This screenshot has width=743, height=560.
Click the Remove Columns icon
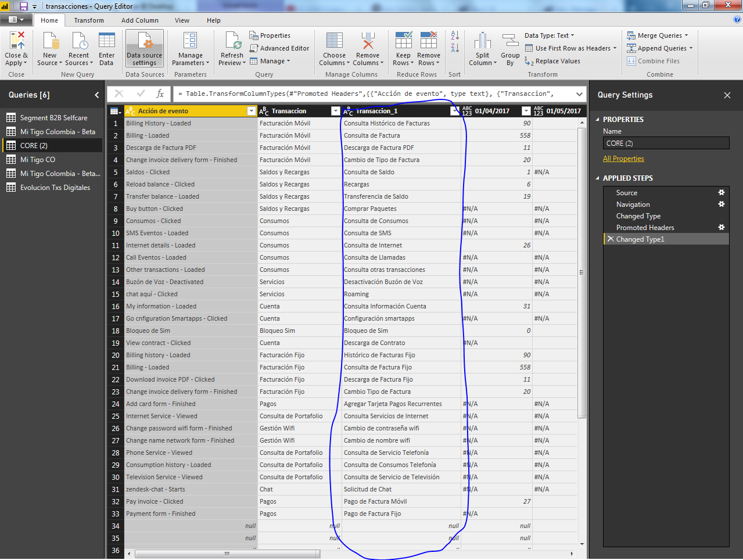368,41
